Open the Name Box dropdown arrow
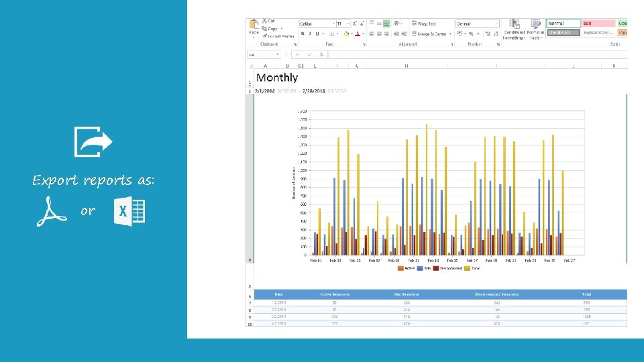The height and width of the screenshot is (362, 644). [x=278, y=54]
